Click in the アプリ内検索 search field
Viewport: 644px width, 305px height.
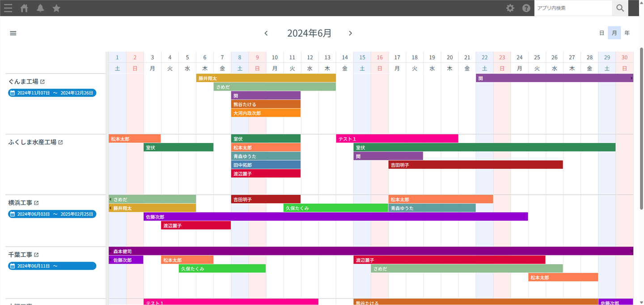(572, 8)
